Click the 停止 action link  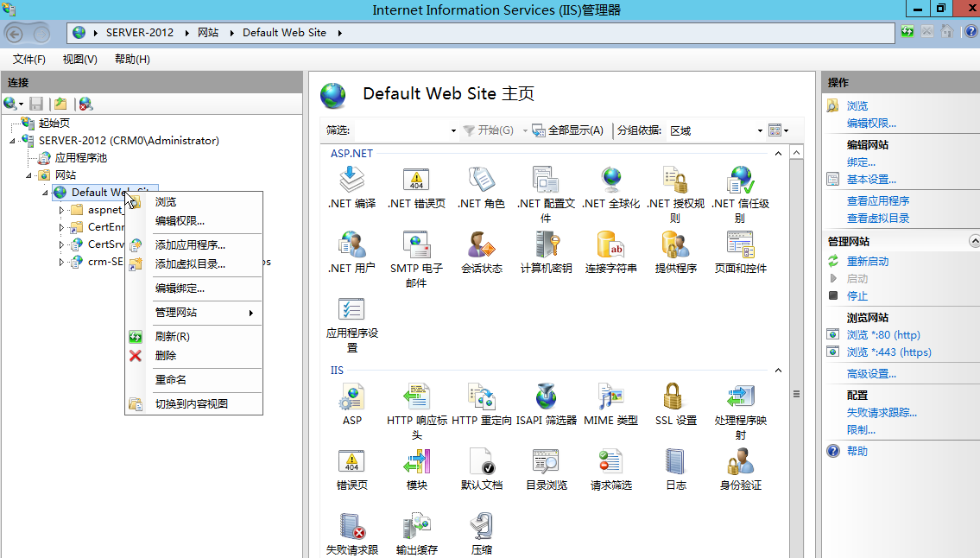[x=857, y=296]
